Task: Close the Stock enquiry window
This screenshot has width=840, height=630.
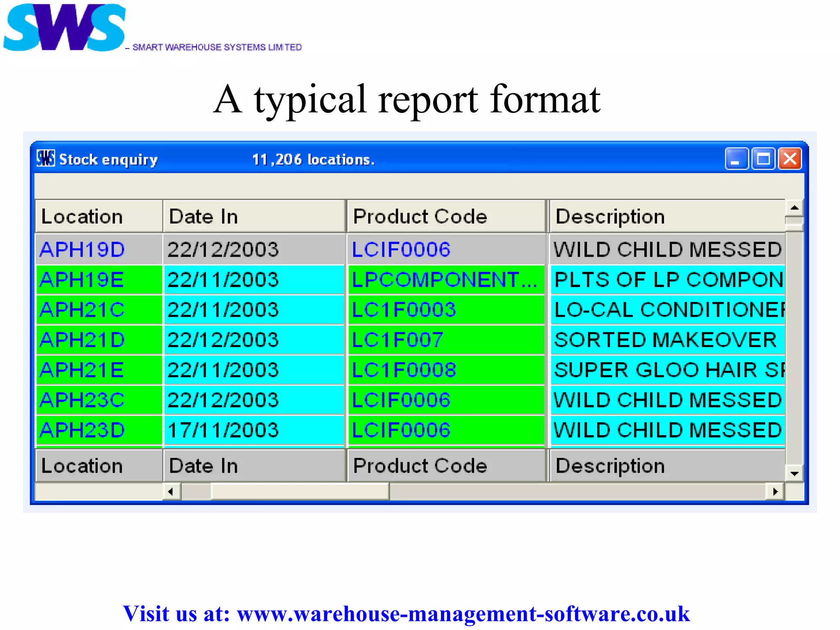Action: pyautogui.click(x=790, y=159)
